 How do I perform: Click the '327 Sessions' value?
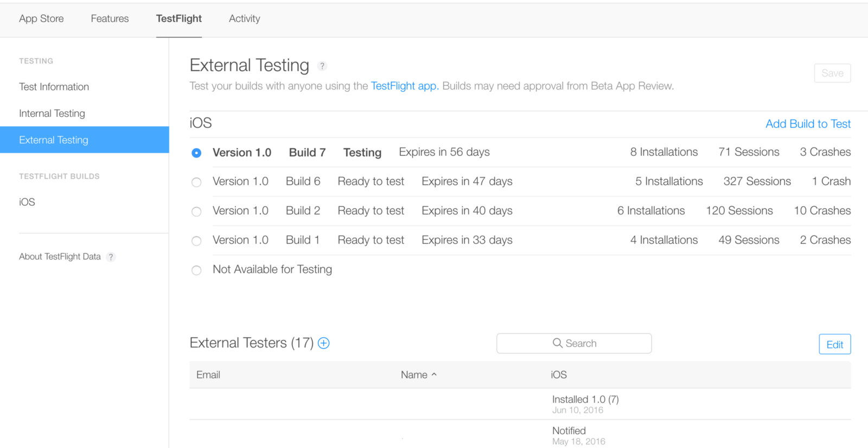tap(757, 181)
